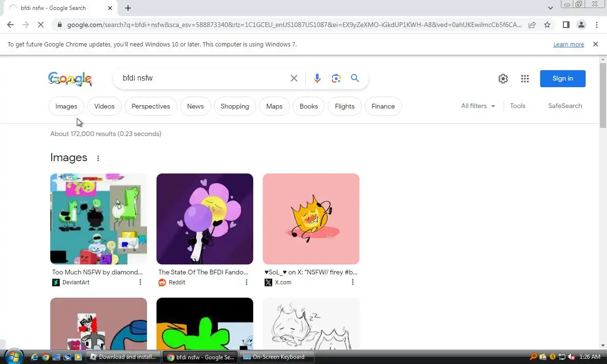Open more options for X.com result
The image size is (607, 364).
click(353, 282)
